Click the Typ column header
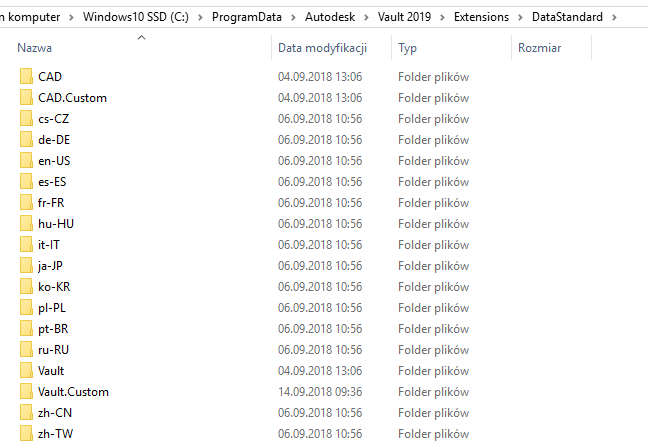 click(x=408, y=48)
